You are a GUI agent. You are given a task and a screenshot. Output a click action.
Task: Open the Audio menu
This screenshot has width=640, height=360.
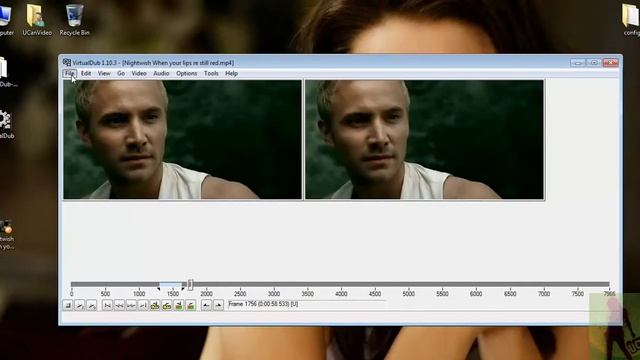point(161,73)
